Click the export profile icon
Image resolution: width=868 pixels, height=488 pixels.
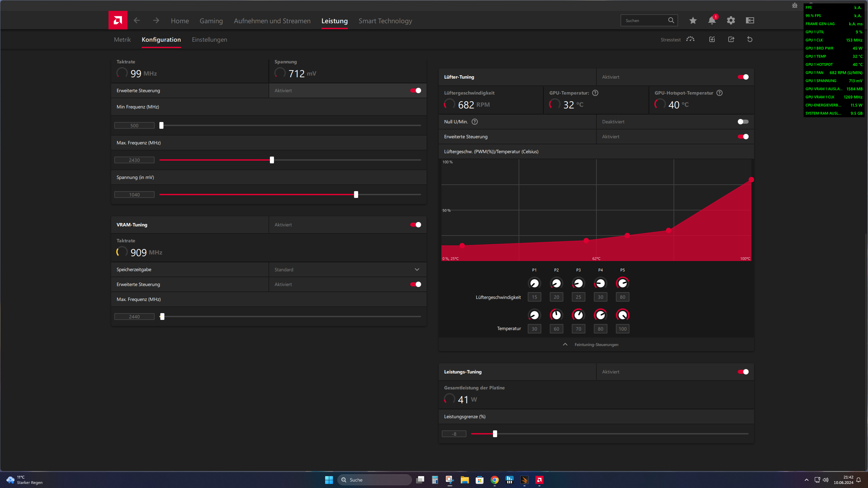(x=731, y=39)
